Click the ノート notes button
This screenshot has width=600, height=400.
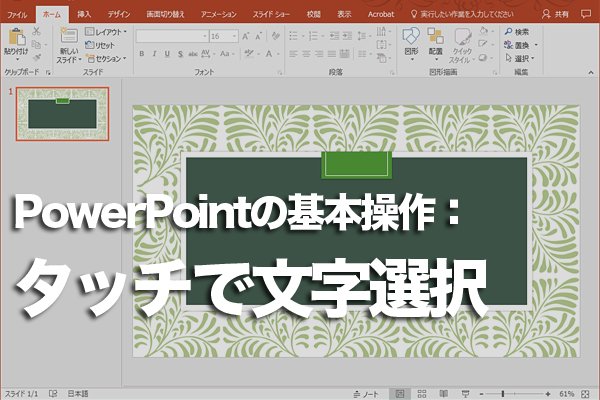(366, 394)
